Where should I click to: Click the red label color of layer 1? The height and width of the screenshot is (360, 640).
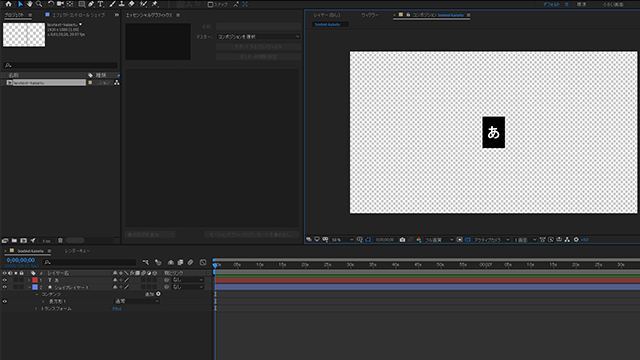(35, 280)
